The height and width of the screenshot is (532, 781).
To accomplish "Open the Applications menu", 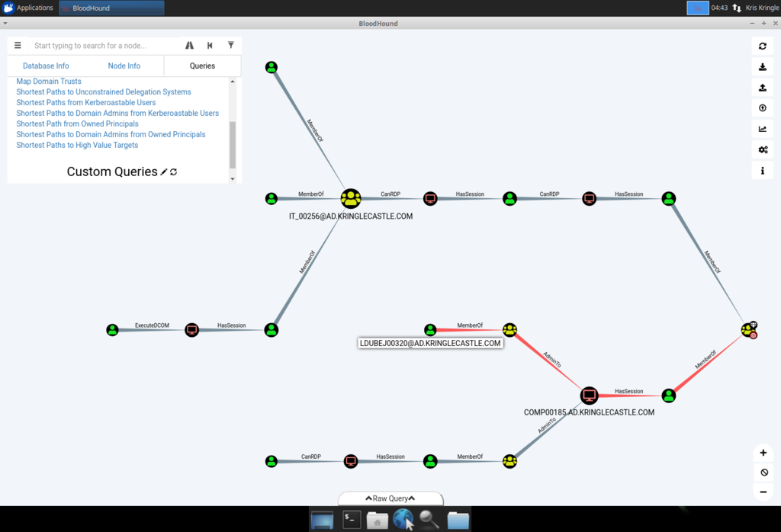I will tap(28, 8).
